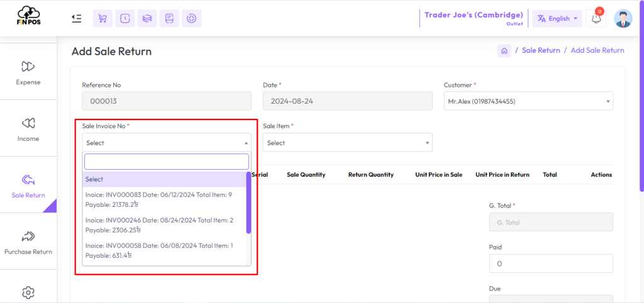Click the invoice dropdown list scrollbar
Viewport: 644px width, 303px height.
pyautogui.click(x=248, y=203)
